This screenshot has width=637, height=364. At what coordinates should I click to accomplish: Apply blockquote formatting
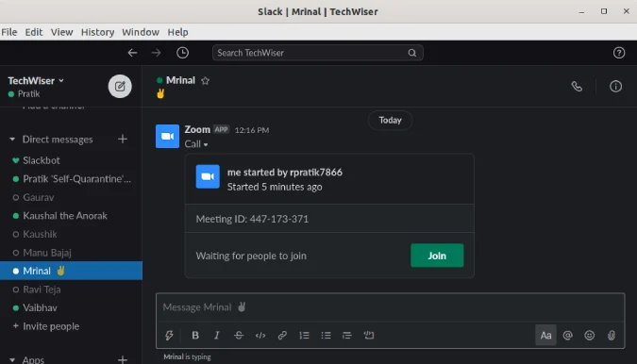click(347, 335)
